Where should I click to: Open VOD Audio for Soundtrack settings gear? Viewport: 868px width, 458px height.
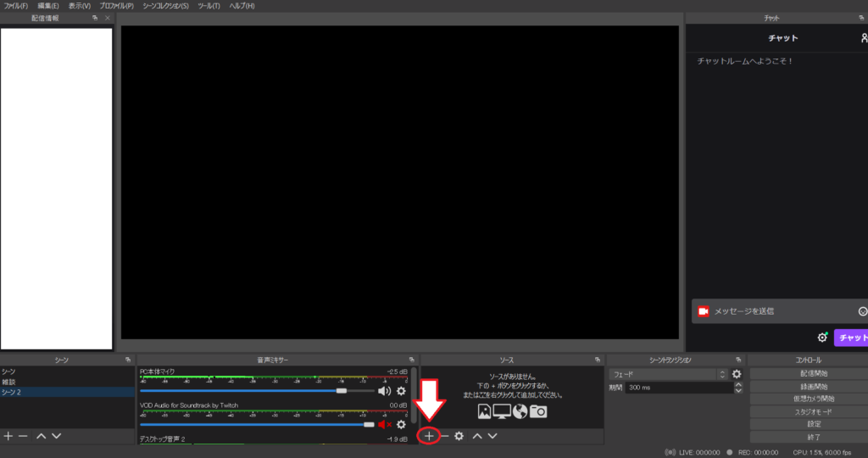(x=401, y=425)
